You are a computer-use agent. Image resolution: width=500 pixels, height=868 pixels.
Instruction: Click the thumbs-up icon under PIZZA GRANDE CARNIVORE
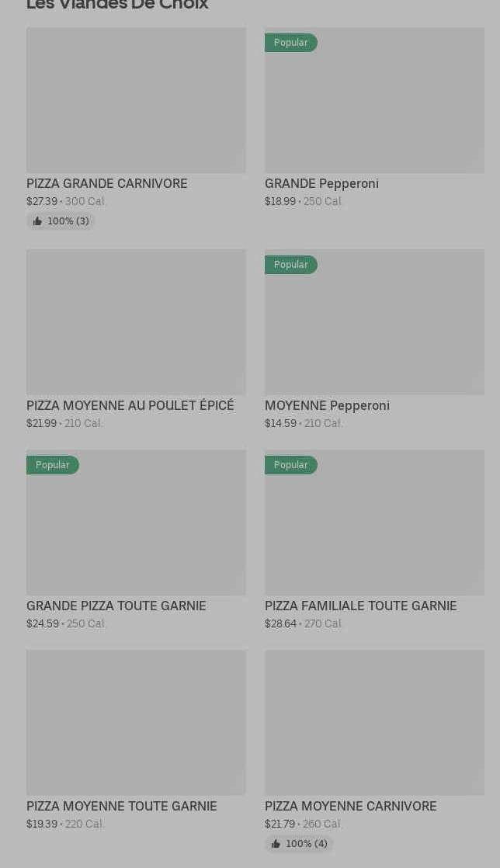tap(37, 221)
